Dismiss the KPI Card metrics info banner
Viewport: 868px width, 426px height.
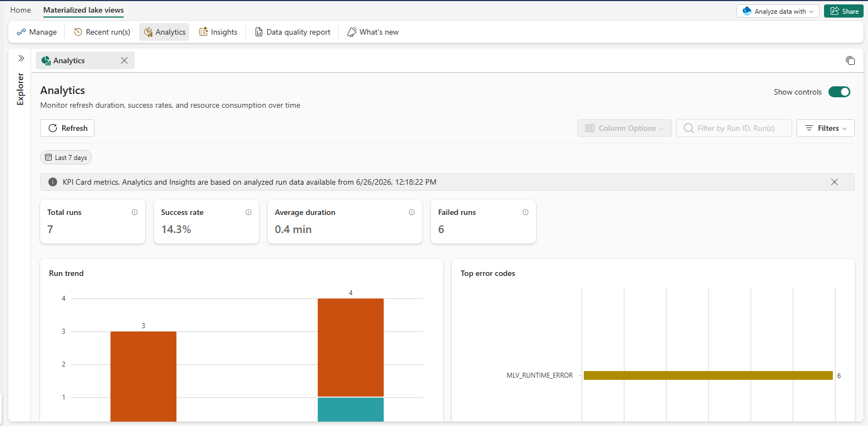(x=834, y=182)
